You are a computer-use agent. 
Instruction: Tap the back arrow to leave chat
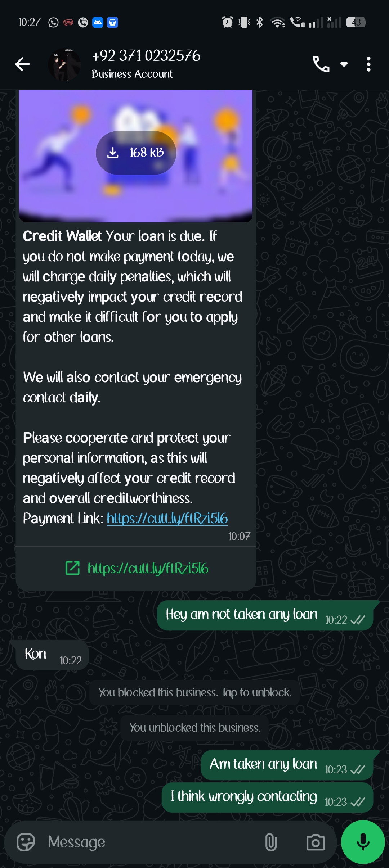click(x=22, y=64)
